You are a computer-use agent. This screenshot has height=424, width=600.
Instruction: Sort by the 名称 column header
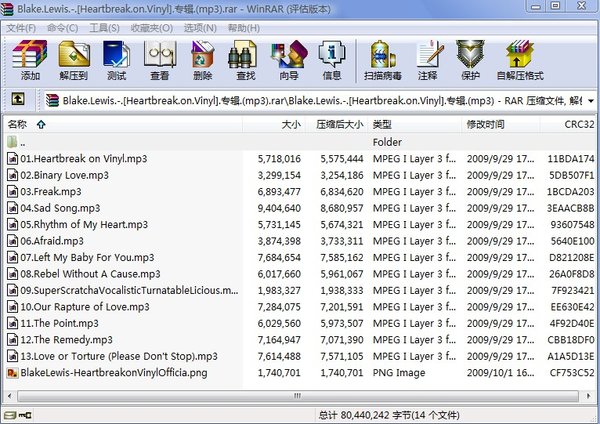122,124
